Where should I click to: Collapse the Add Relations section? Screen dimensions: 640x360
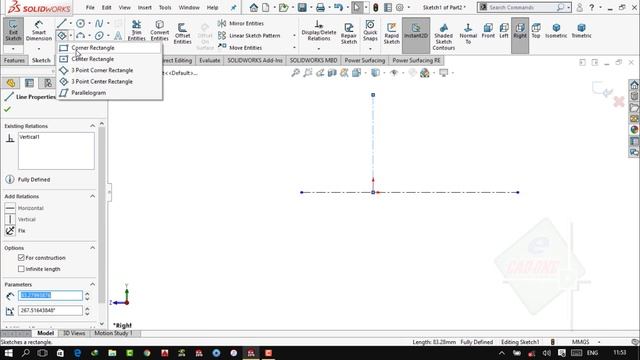click(93, 196)
